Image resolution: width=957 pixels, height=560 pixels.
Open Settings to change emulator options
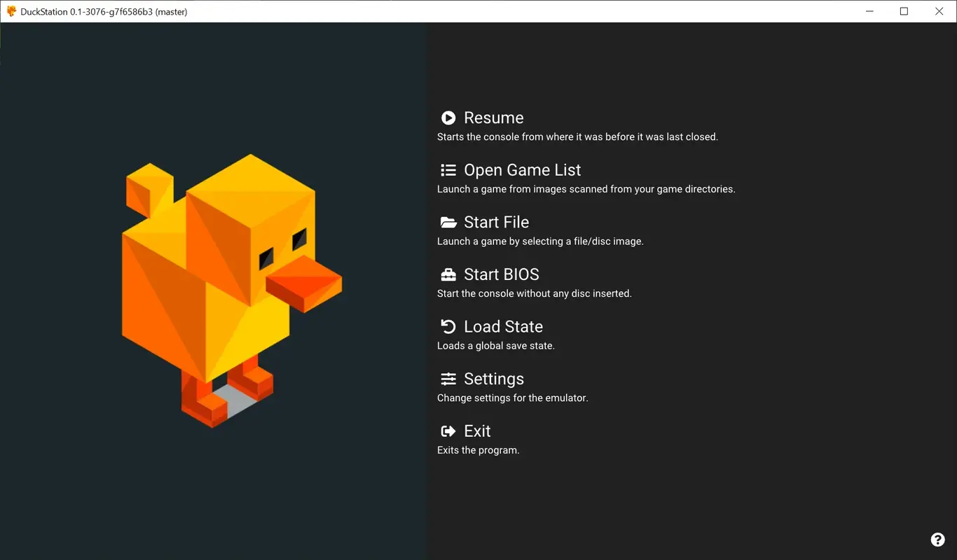[494, 379]
